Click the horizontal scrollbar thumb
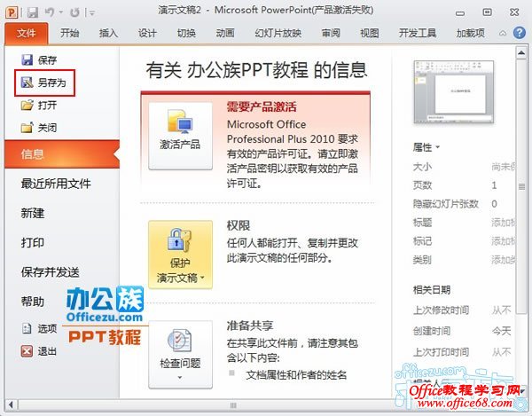Screen dimensions: 532x416 pos(232,405)
